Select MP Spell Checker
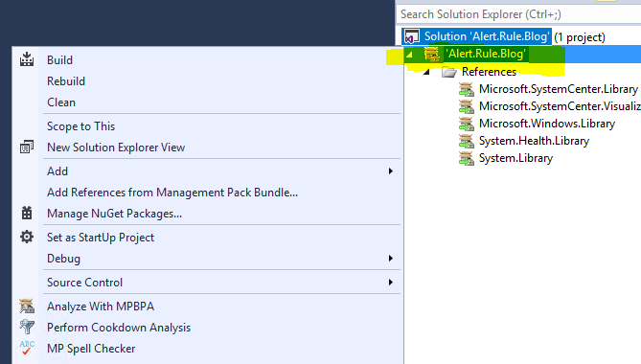 pos(91,349)
